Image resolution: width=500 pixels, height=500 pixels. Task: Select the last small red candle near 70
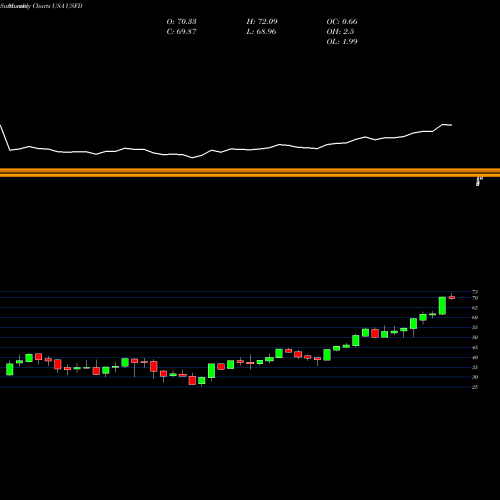[x=452, y=297]
